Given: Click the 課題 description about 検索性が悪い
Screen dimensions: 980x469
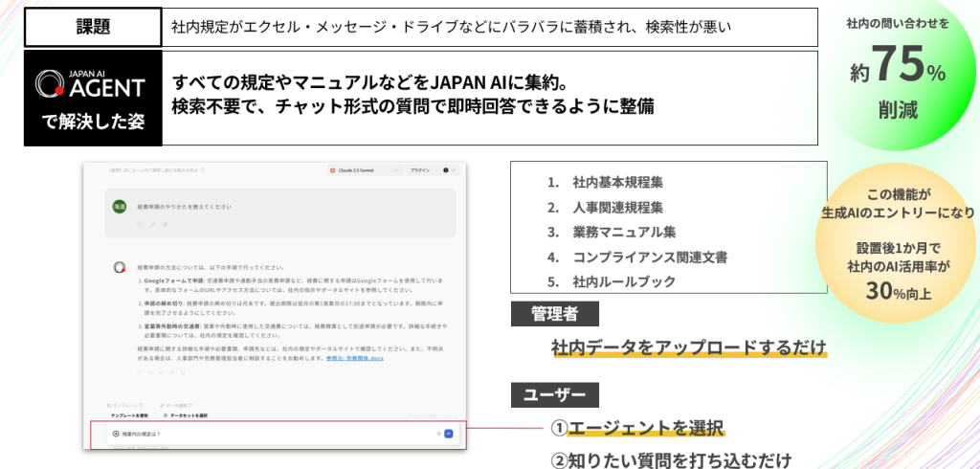Looking at the screenshot, I should point(452,28).
